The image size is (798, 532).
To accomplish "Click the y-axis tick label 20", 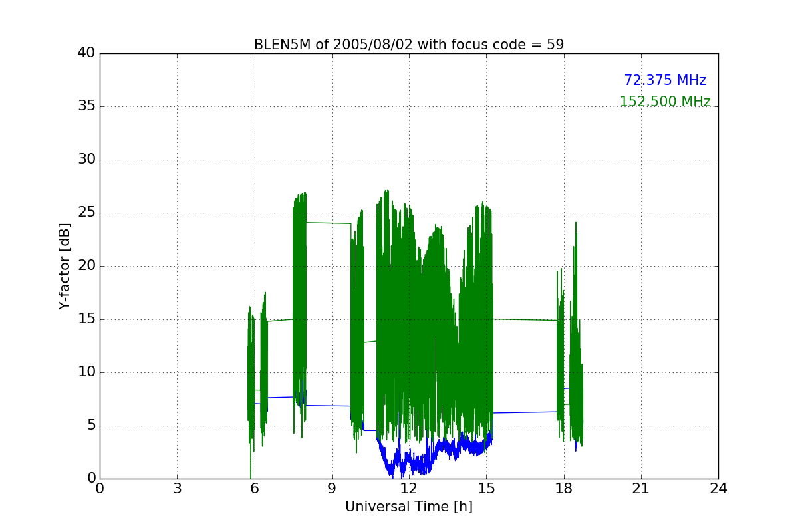I will [x=86, y=266].
